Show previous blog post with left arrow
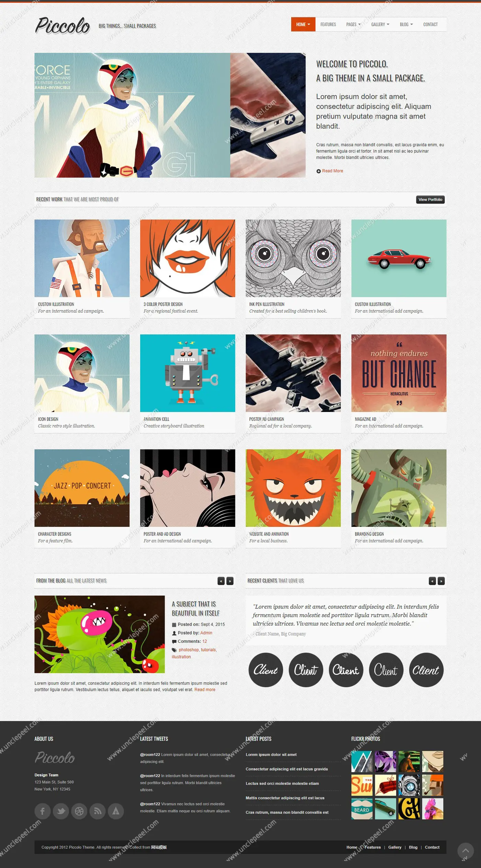This screenshot has width=481, height=868. (221, 581)
